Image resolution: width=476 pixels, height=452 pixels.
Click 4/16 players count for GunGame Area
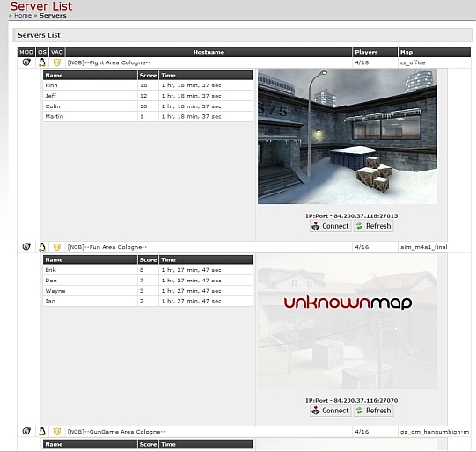362,432
